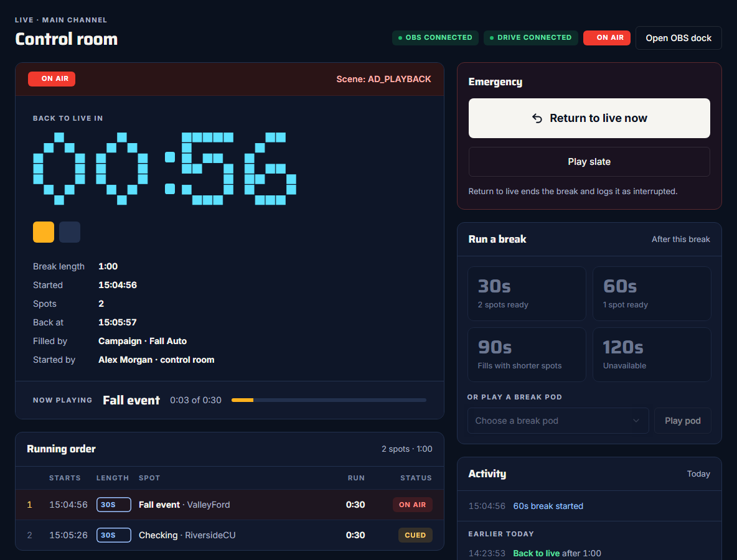Run a 30s break
This screenshot has width=737, height=560.
527,294
